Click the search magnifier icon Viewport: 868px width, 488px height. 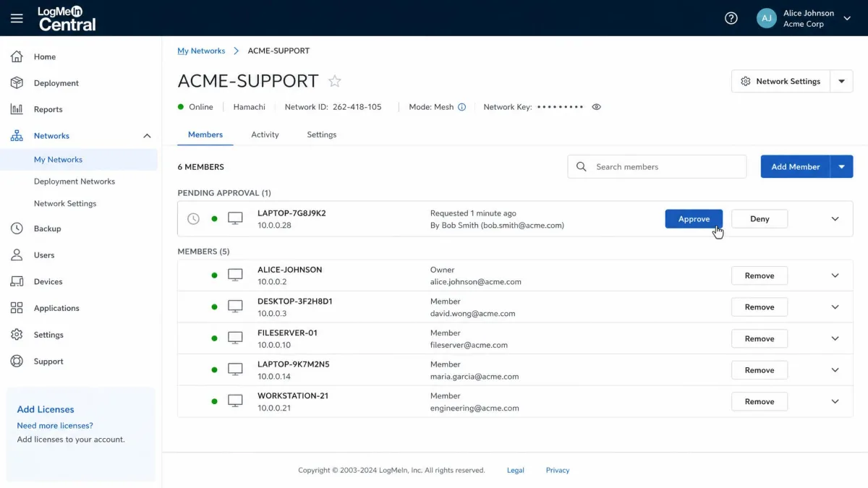pos(582,166)
